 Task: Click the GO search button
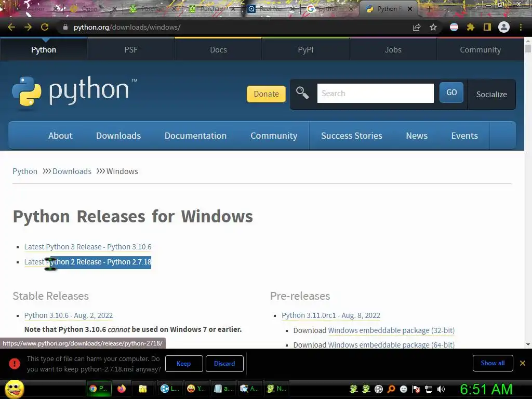pyautogui.click(x=451, y=92)
